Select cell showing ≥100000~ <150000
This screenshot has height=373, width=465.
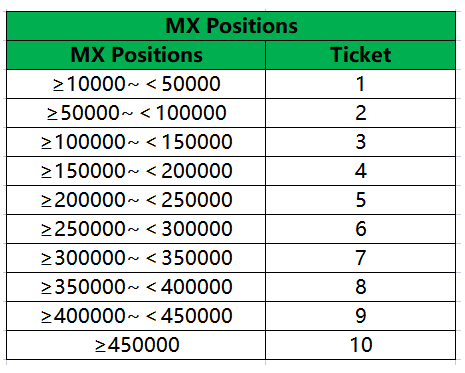(136, 142)
